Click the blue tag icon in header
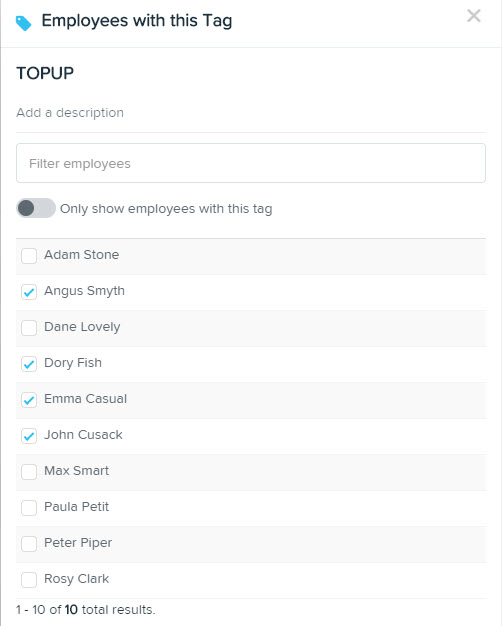This screenshot has width=502, height=626. 24,23
